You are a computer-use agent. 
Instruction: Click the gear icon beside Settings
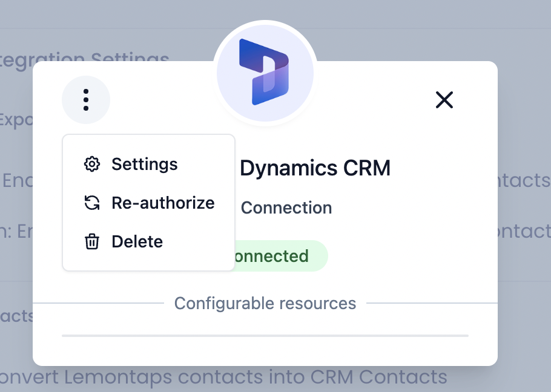pos(92,164)
